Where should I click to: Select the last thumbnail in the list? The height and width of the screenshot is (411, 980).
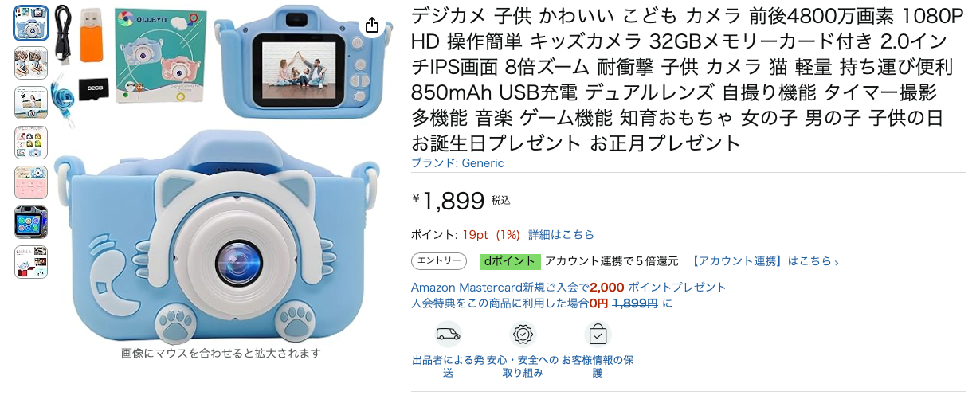click(x=31, y=262)
